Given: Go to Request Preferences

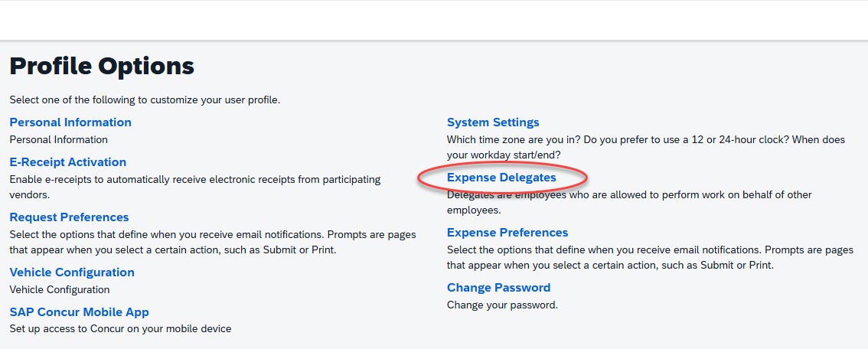Looking at the screenshot, I should pos(69,217).
